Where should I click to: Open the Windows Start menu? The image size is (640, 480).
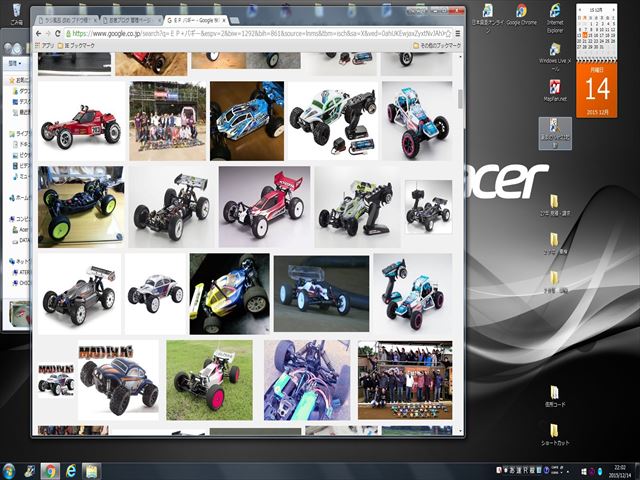coord(7,471)
